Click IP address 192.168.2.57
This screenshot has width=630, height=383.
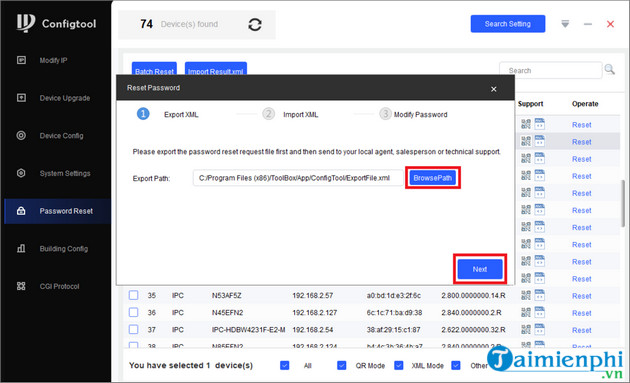tap(313, 295)
